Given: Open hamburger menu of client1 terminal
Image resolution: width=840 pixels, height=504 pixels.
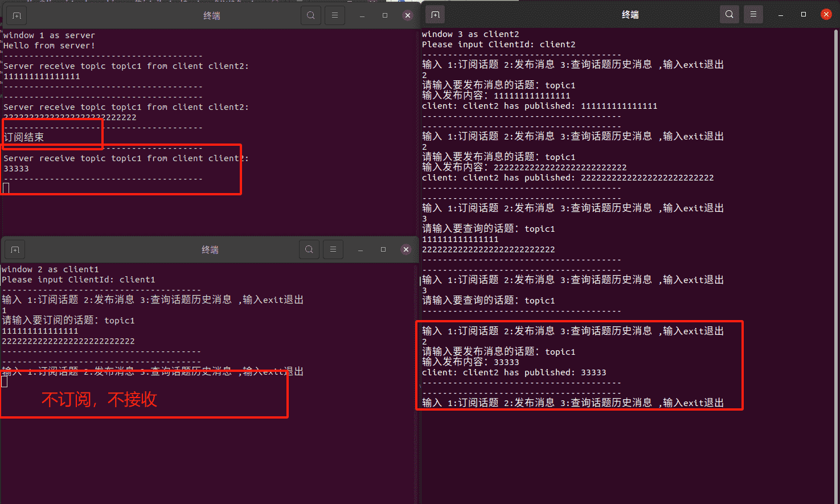Looking at the screenshot, I should [333, 249].
